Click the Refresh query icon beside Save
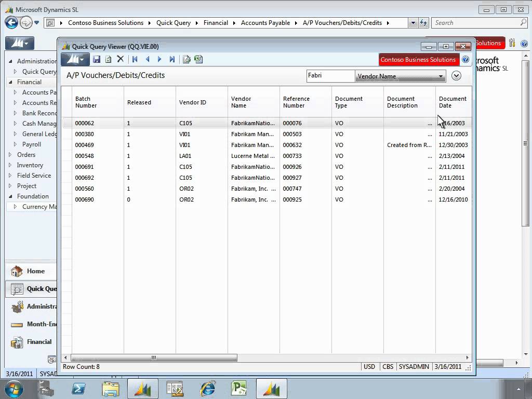 click(108, 59)
